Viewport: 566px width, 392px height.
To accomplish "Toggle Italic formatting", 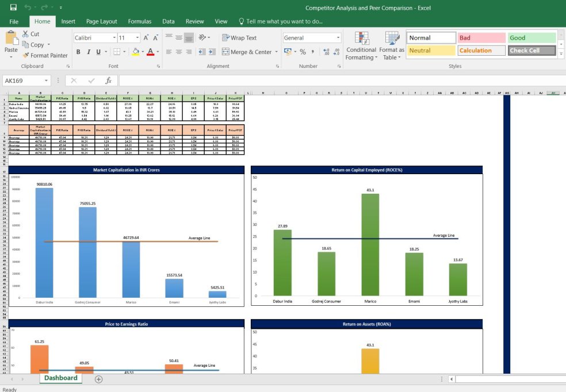I will (88, 52).
